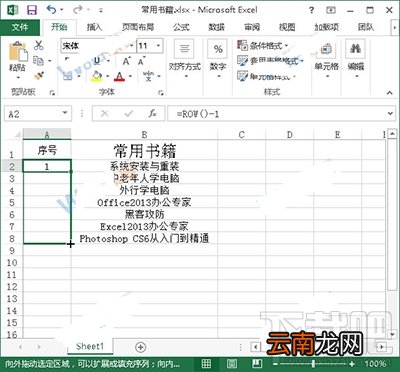The width and height of the screenshot is (400, 372).
Task: Open the Excel Help question mark
Action: point(311,10)
